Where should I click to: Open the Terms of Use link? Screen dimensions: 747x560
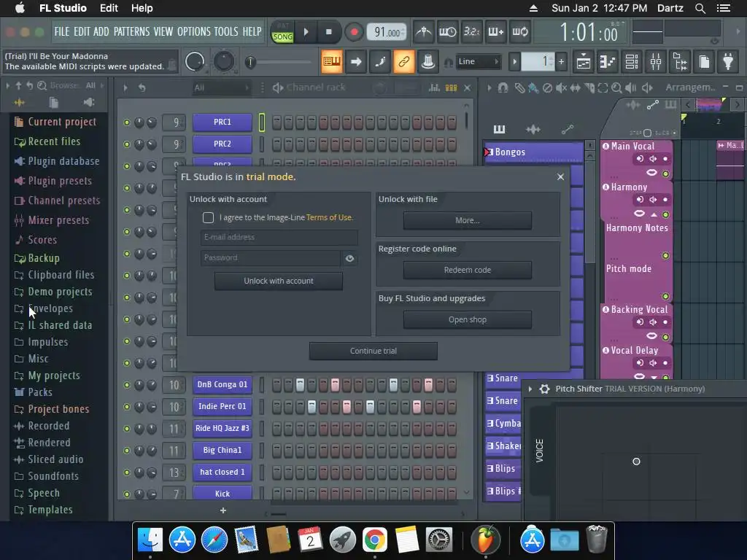point(330,217)
